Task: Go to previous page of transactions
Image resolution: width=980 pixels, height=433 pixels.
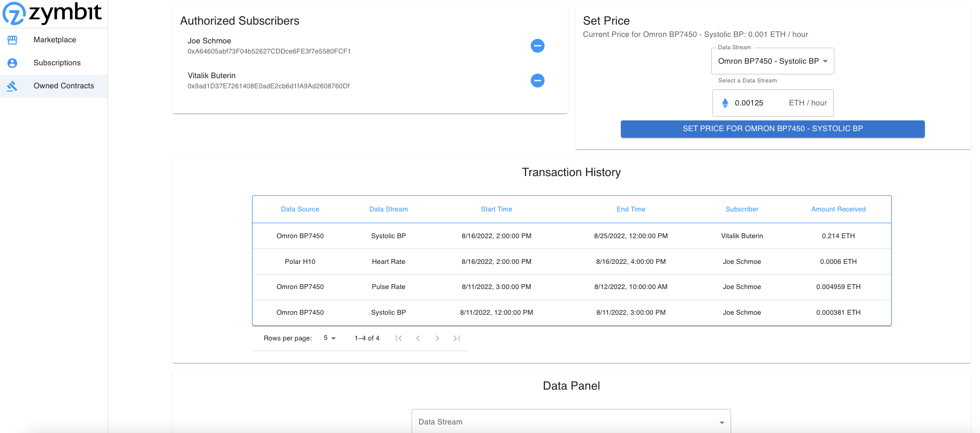Action: [x=418, y=338]
